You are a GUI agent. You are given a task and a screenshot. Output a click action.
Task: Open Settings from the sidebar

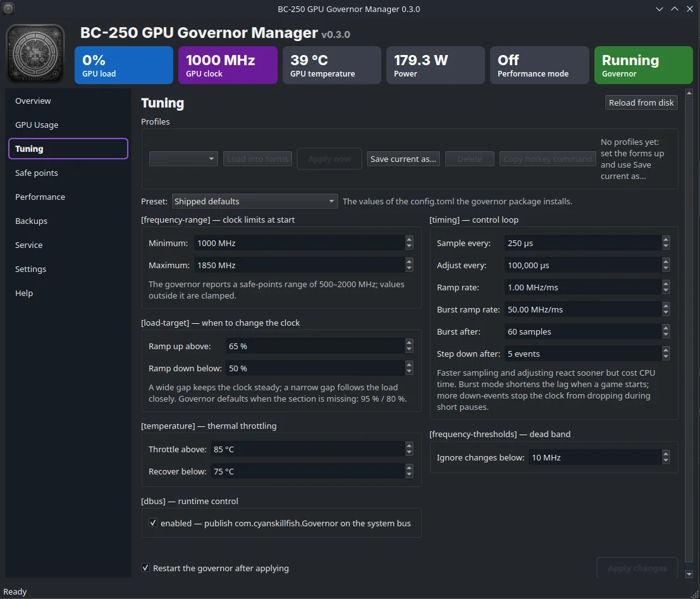[68, 269]
